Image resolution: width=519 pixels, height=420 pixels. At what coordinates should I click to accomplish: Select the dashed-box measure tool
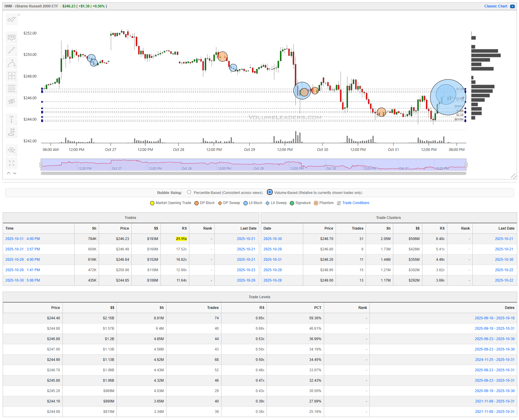12,76
